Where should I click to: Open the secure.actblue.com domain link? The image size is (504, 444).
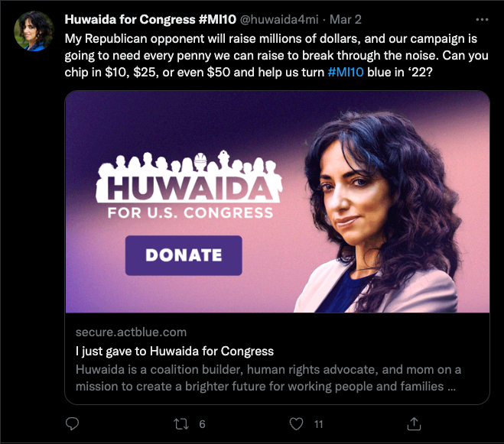point(131,332)
